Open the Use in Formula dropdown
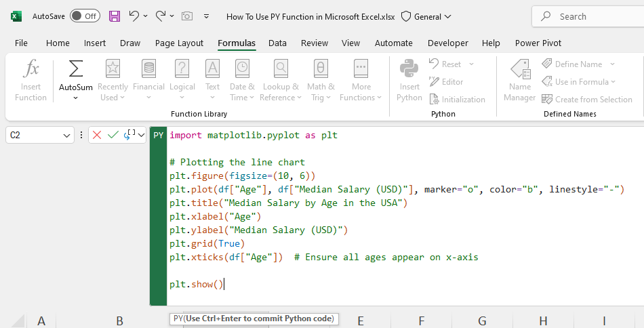This screenshot has width=644, height=328. pyautogui.click(x=579, y=82)
